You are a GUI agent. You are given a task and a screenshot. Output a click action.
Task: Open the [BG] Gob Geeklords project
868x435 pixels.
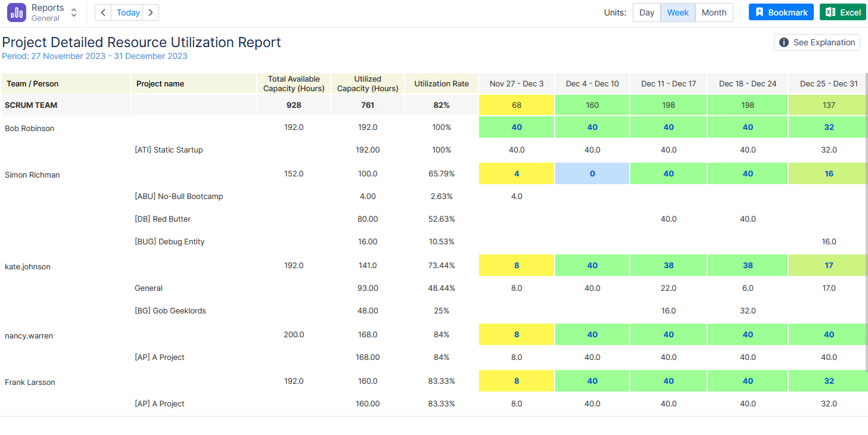point(170,311)
